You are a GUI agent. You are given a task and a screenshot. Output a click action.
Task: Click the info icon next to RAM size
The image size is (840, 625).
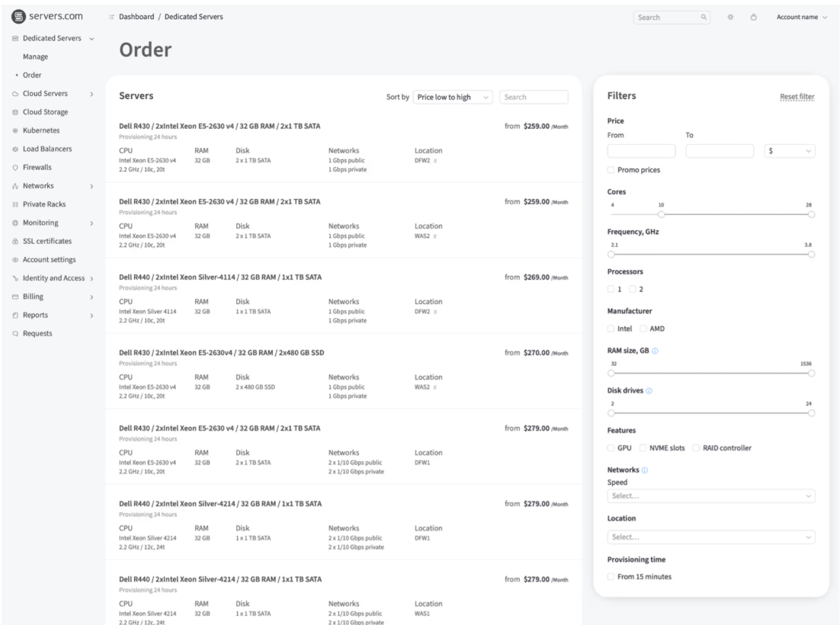(x=656, y=351)
